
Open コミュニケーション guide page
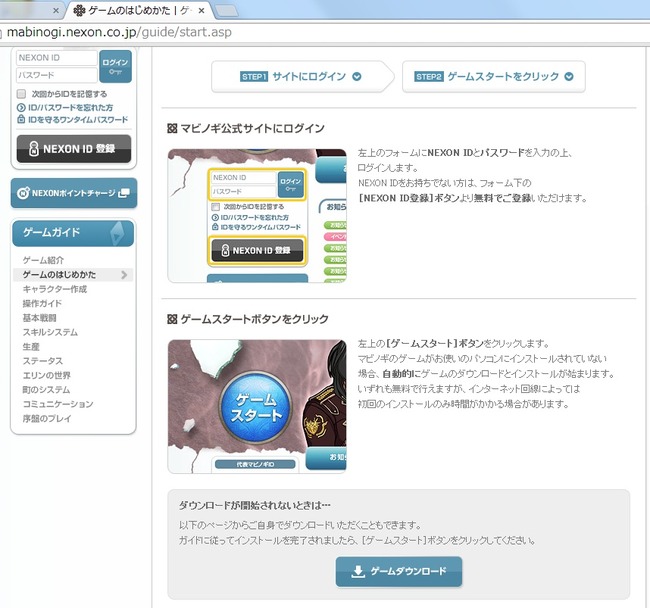point(58,404)
